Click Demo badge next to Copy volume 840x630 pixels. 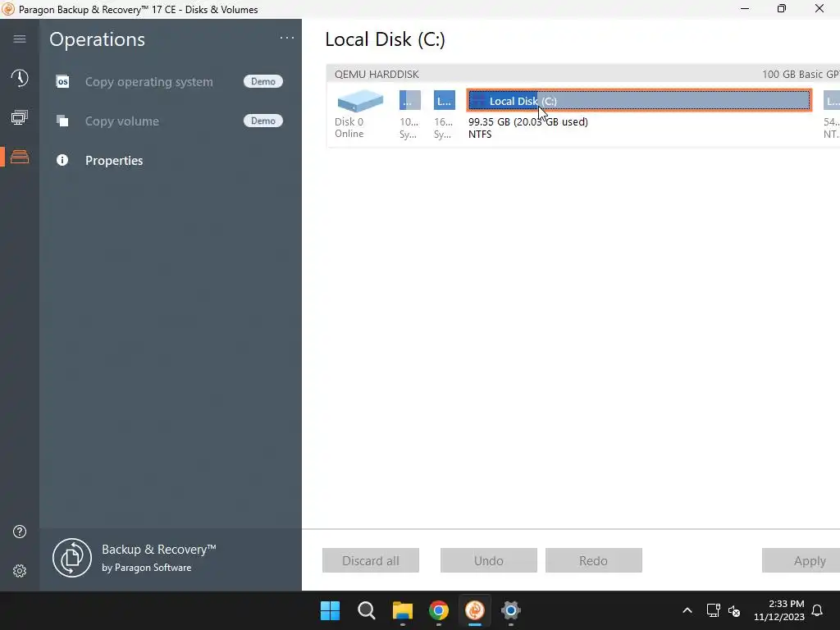pyautogui.click(x=263, y=121)
